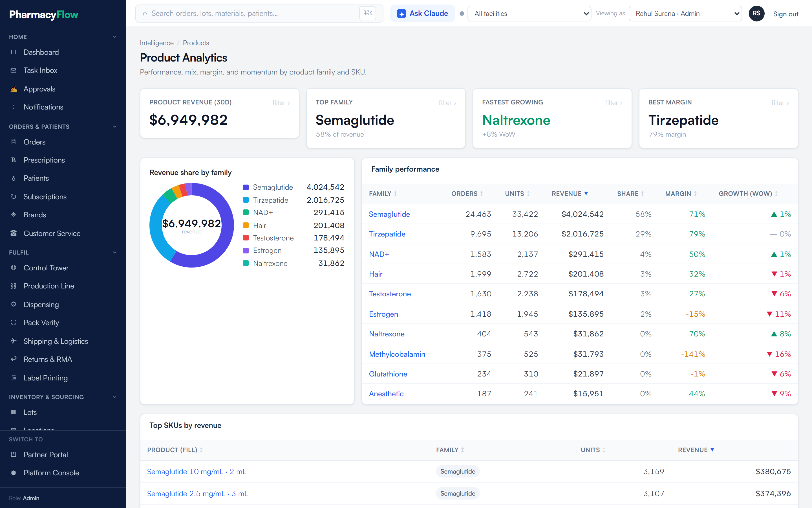Image resolution: width=812 pixels, height=508 pixels.
Task: Open the Viewing as user dropdown
Action: 685,14
